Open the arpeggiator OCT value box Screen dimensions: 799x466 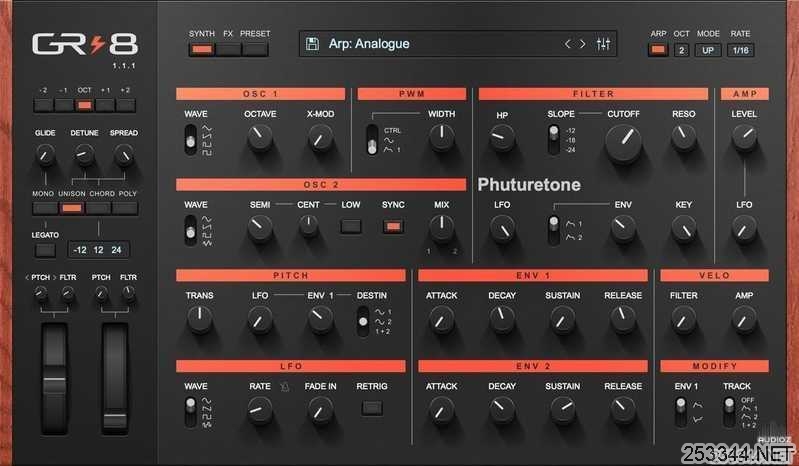(682, 50)
